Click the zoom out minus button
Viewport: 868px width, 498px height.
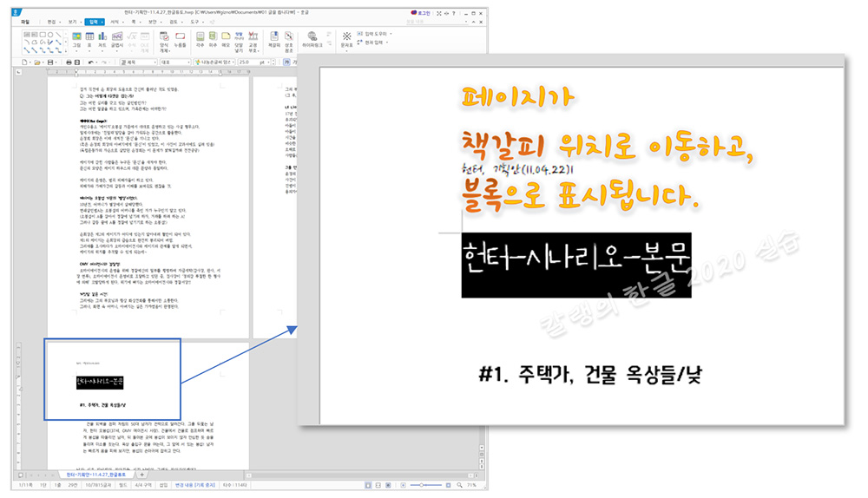tap(403, 485)
